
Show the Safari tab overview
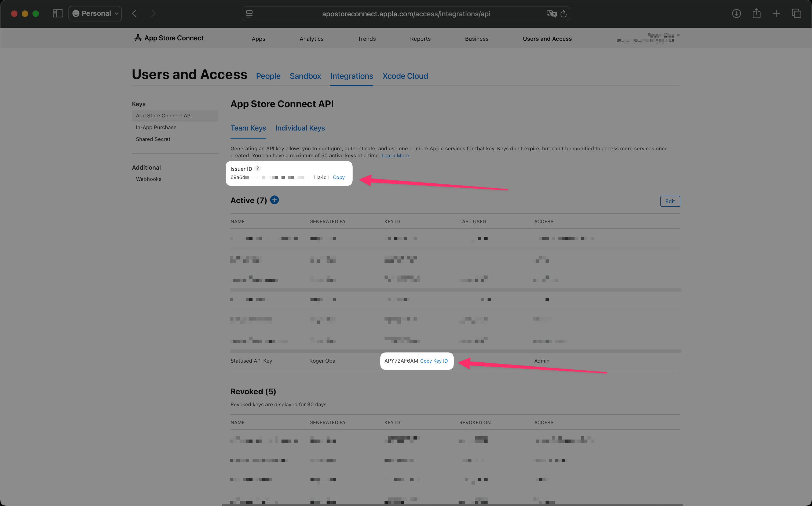click(797, 13)
